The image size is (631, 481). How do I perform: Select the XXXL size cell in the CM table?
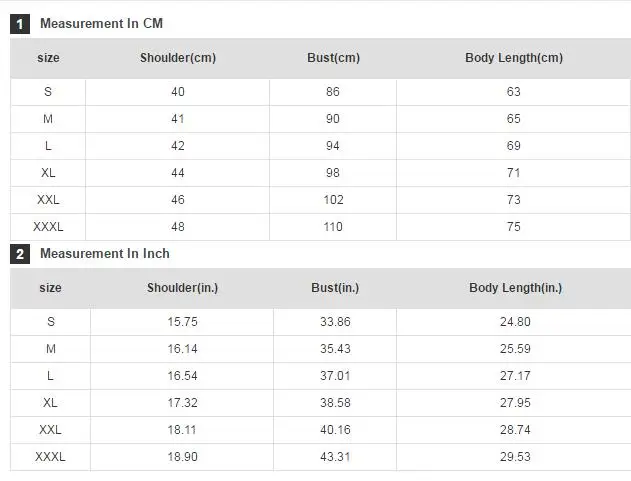tap(48, 227)
